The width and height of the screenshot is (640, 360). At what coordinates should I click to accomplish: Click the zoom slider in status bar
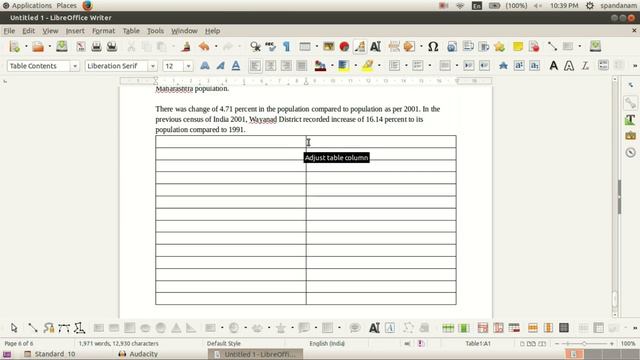tap(584, 344)
